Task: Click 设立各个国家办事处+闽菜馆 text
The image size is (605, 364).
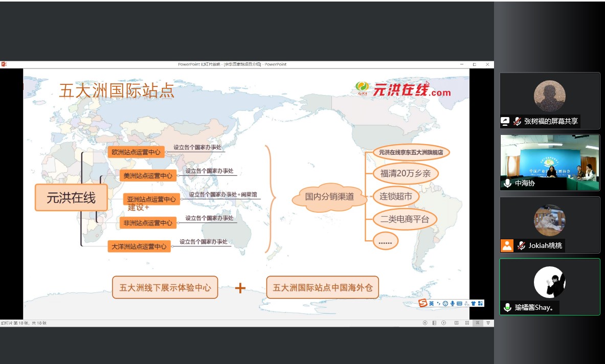Action: click(x=223, y=194)
